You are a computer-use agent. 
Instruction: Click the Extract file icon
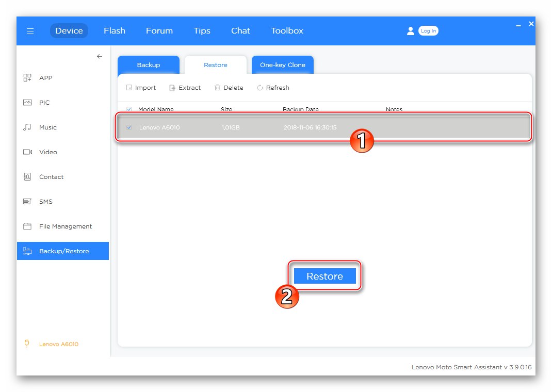click(x=172, y=88)
